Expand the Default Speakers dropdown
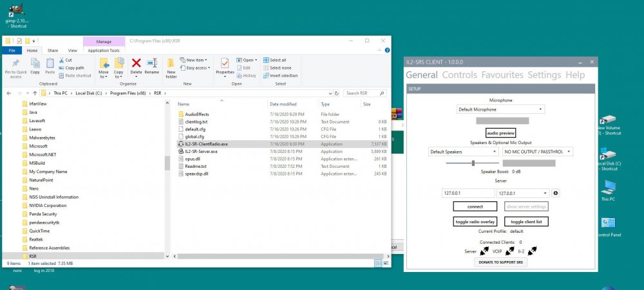This screenshot has height=290, width=644. [x=464, y=152]
